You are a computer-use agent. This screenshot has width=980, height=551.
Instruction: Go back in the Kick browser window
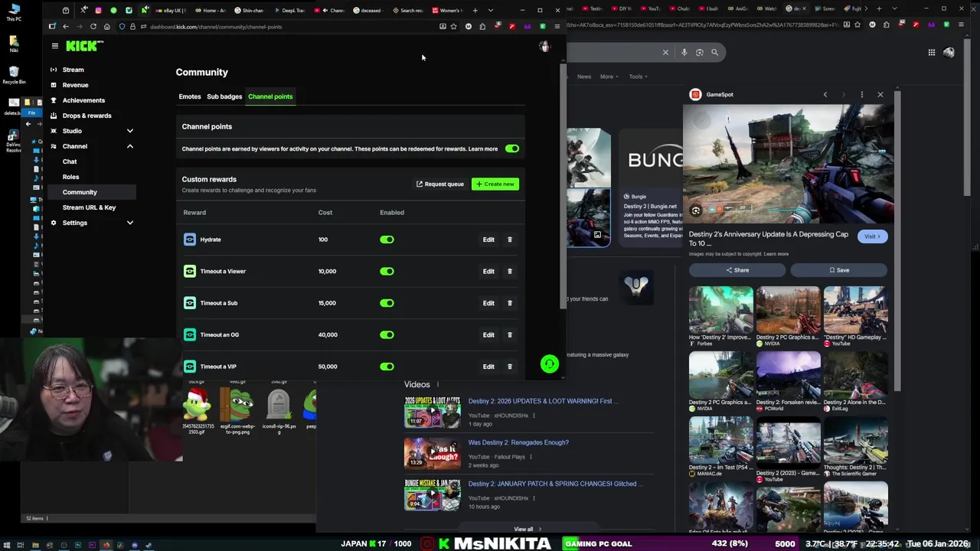pyautogui.click(x=66, y=27)
